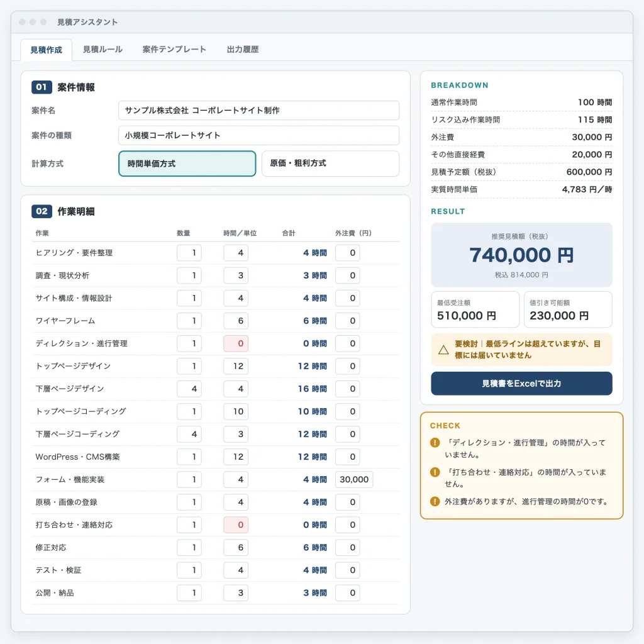The image size is (644, 644).
Task: Click the 02 badge of 作業明細
Action: 42,211
